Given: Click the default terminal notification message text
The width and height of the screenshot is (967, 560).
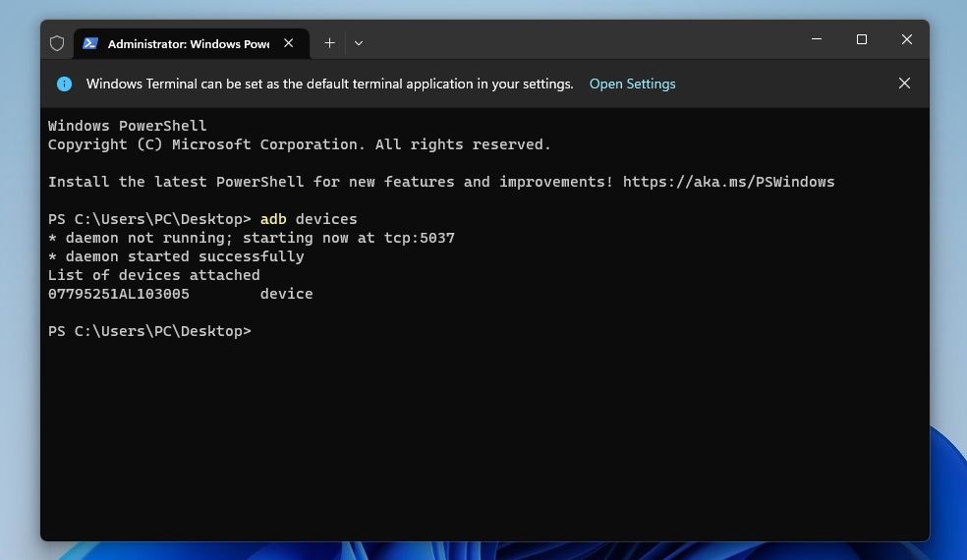Looking at the screenshot, I should 329,84.
